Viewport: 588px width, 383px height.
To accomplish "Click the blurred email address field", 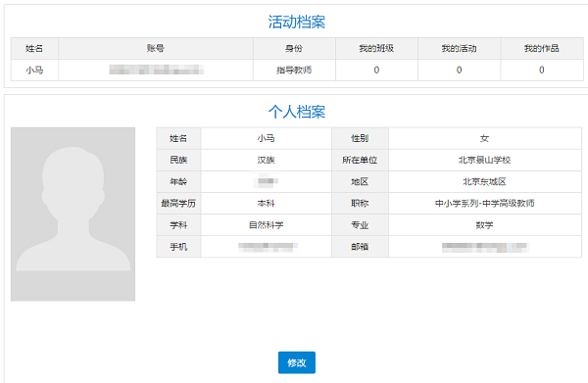I will [x=484, y=247].
